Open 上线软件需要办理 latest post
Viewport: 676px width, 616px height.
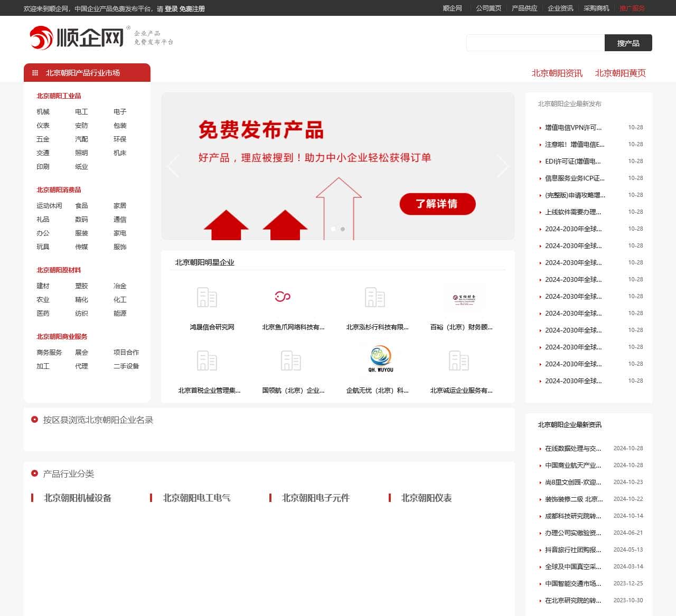coord(573,212)
